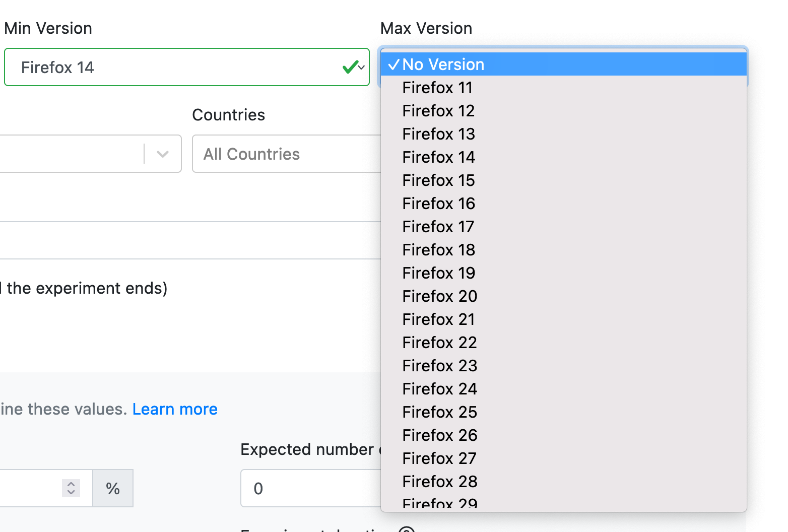Image resolution: width=788 pixels, height=532 pixels.
Task: Open the Min Version Firefox 14 dropdown
Action: point(187,67)
